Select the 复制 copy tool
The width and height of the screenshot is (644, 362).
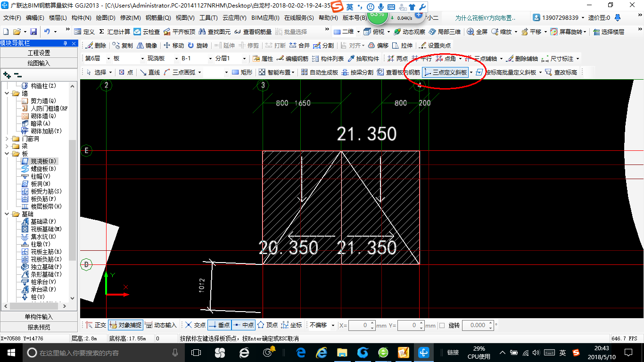click(123, 45)
